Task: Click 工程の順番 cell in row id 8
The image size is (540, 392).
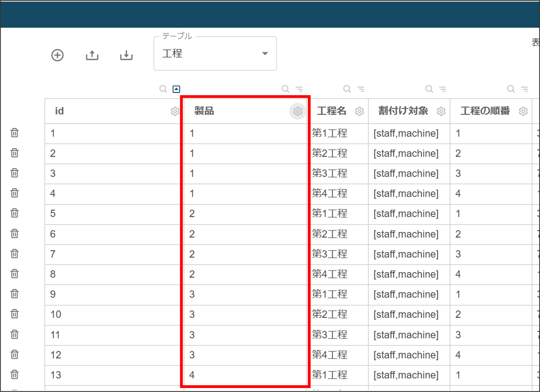Action: 491,275
